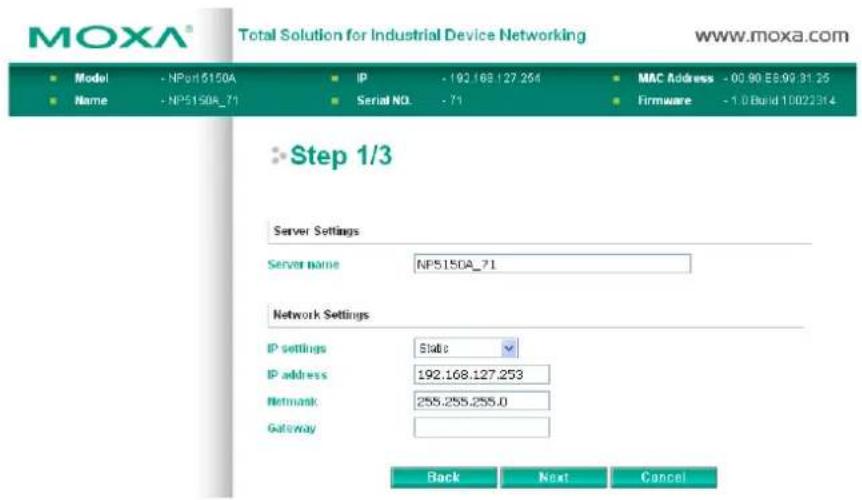Click the Server Settings section header

click(316, 231)
